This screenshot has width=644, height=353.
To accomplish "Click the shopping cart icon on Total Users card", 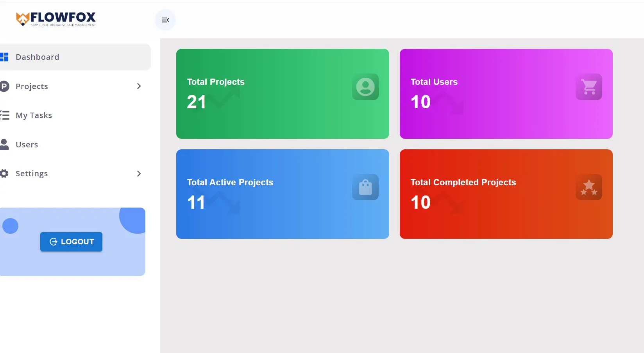I will click(589, 87).
